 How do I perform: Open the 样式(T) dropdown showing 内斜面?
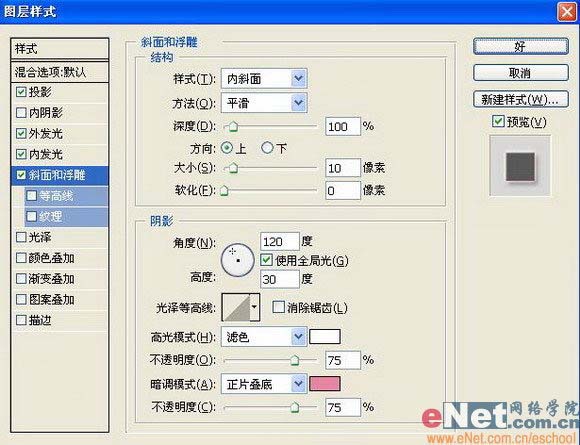264,78
